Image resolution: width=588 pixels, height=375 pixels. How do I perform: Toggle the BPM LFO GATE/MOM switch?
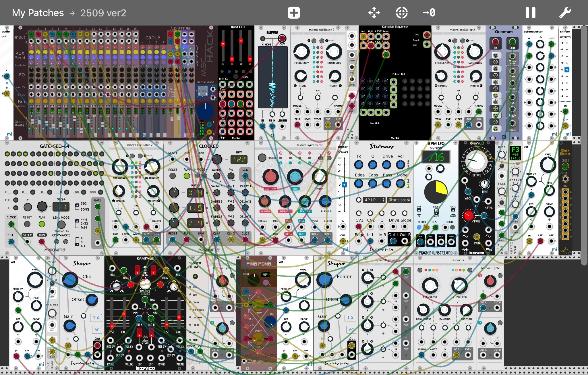[453, 211]
